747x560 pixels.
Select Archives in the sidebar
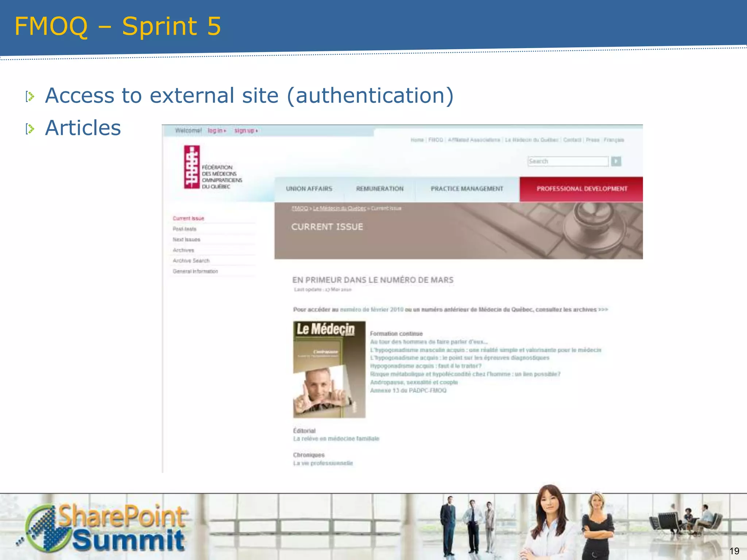pos(183,250)
